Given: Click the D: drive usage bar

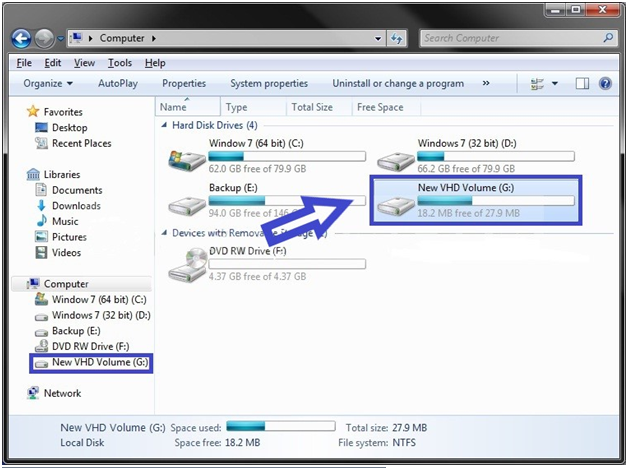Looking at the screenshot, I should coord(496,156).
